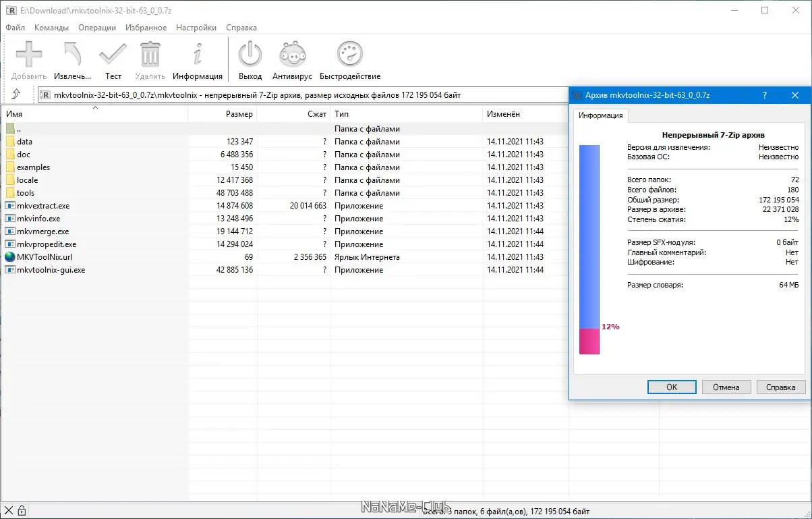Click the data folder icon
The width and height of the screenshot is (812, 519).
click(10, 142)
